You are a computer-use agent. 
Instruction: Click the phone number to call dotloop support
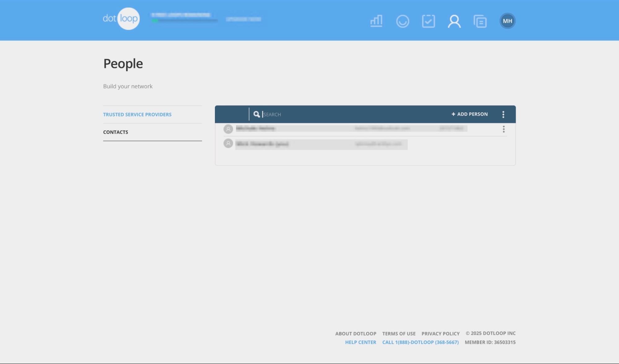tap(421, 342)
